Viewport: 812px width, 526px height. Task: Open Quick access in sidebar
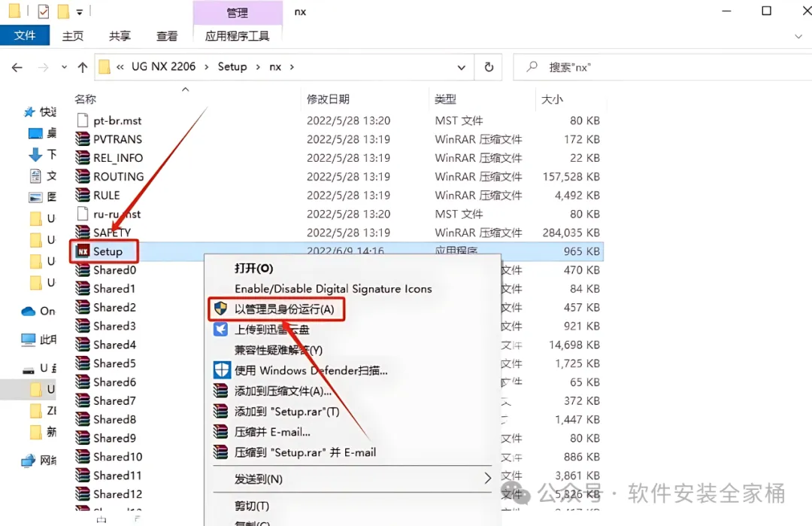tap(41, 112)
